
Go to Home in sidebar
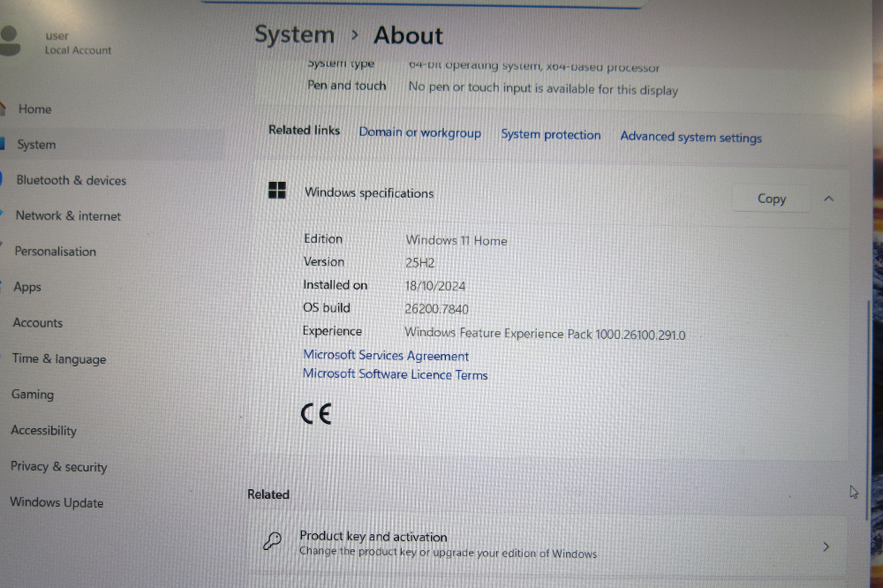point(35,109)
